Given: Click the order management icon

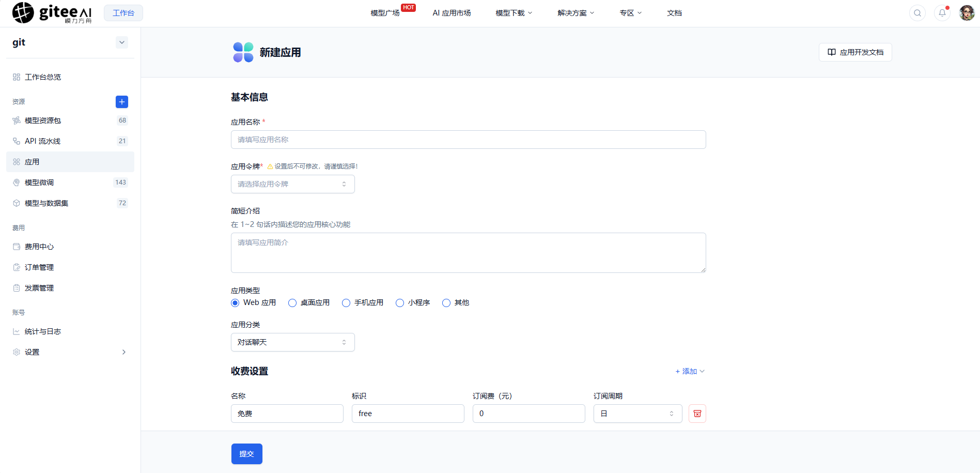Looking at the screenshot, I should (x=17, y=267).
